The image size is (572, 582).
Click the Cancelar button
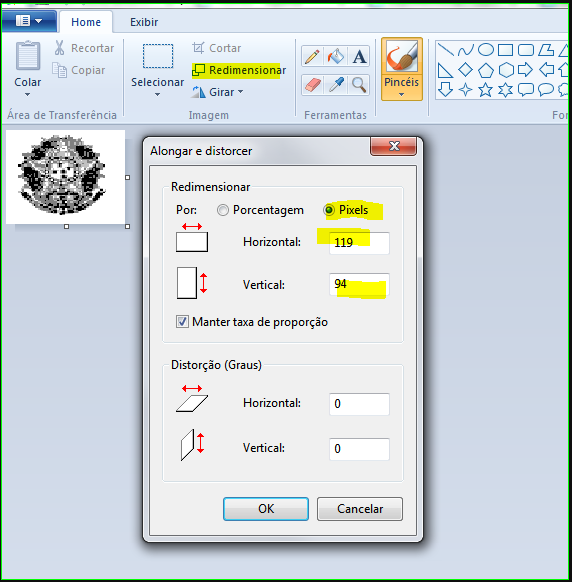coord(360,509)
